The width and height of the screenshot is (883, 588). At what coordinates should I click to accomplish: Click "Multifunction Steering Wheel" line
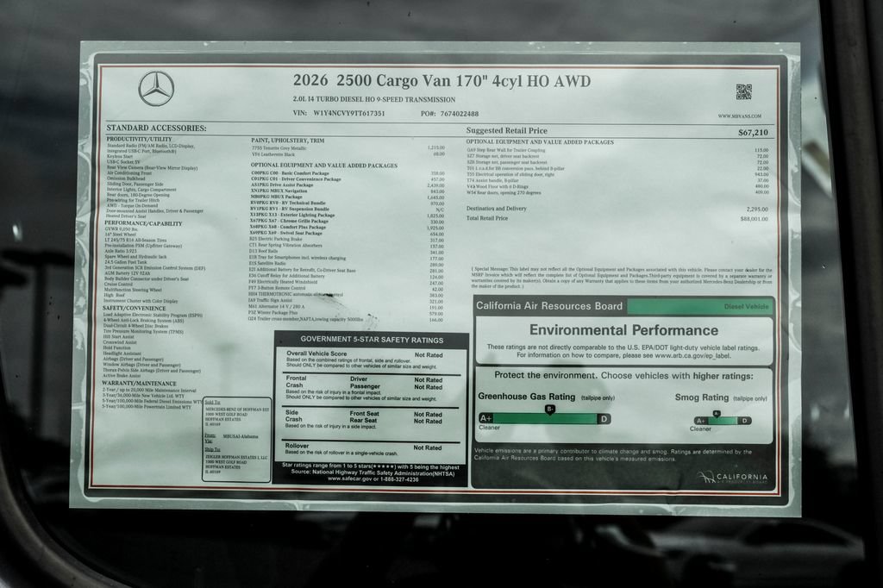[x=132, y=290]
